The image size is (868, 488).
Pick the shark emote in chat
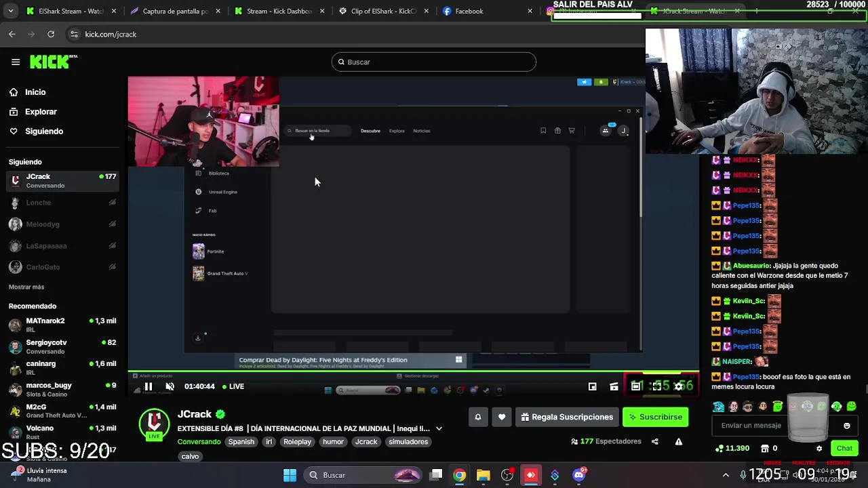click(x=718, y=407)
